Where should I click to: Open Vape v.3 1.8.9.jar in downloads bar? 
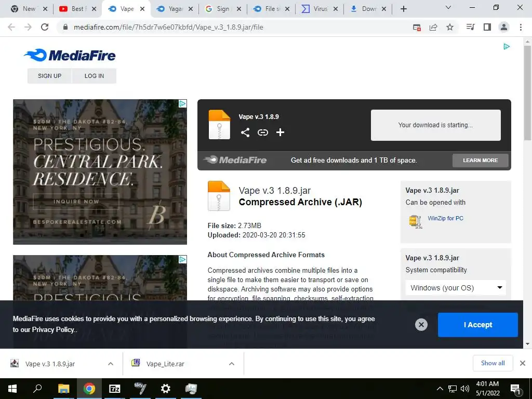[50, 364]
